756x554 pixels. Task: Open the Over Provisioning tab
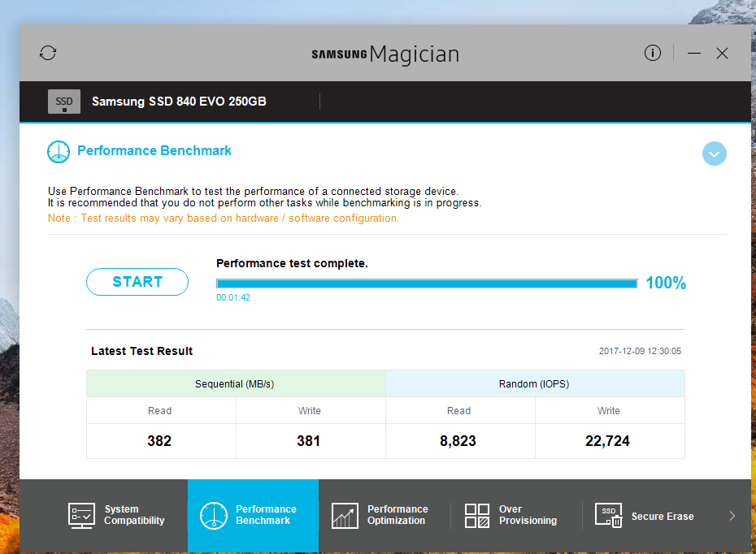[516, 516]
